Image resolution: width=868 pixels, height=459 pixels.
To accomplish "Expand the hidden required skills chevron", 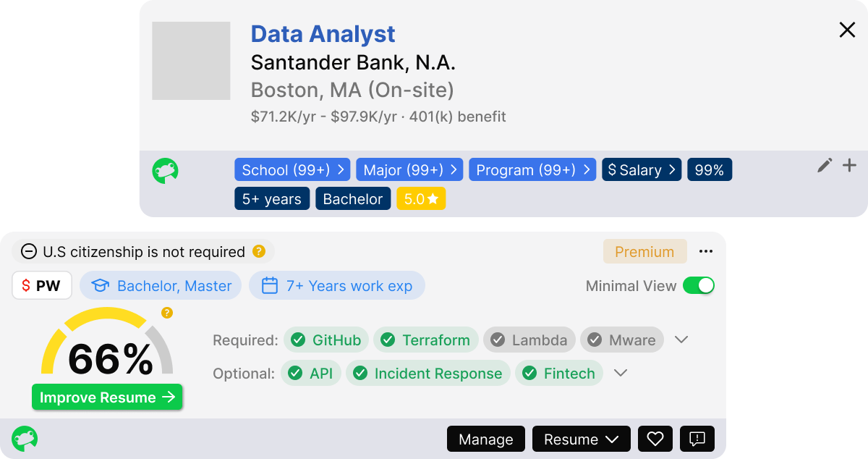I will (x=681, y=340).
